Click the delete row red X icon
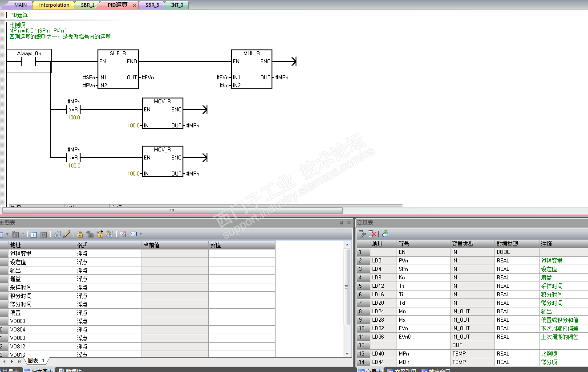The width and height of the screenshot is (588, 372). click(x=373, y=233)
